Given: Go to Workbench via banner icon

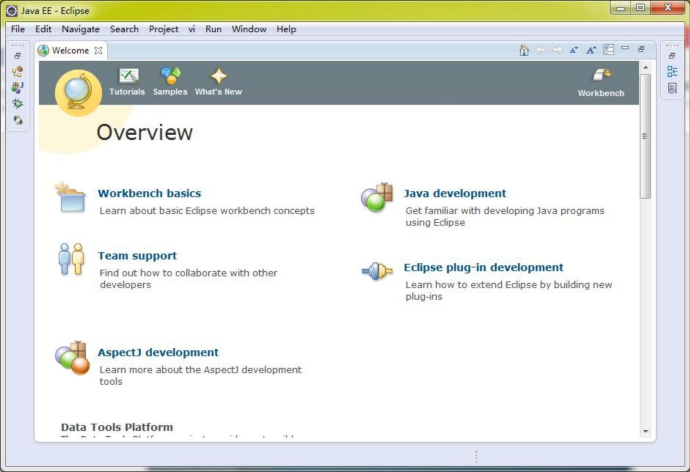Looking at the screenshot, I should 601,83.
